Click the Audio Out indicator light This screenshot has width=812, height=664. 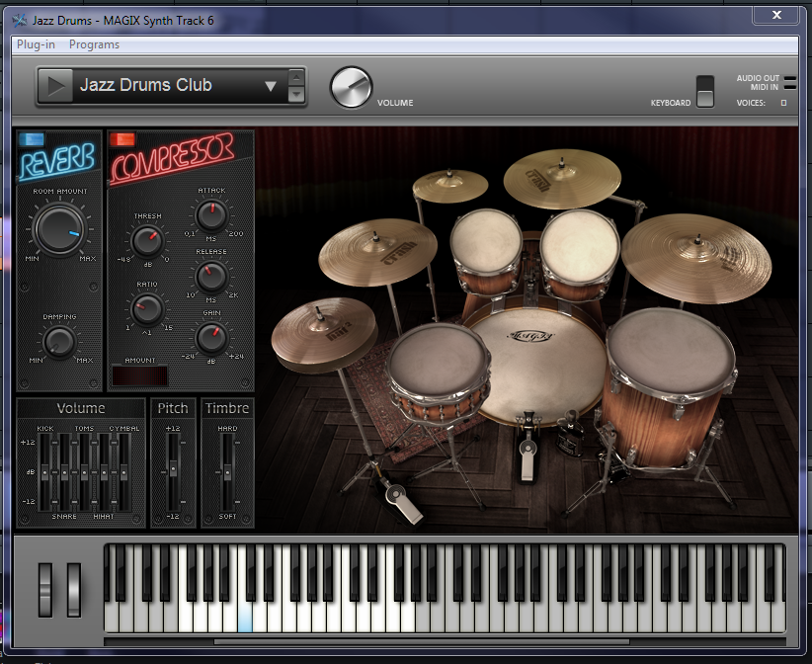pyautogui.click(x=790, y=78)
